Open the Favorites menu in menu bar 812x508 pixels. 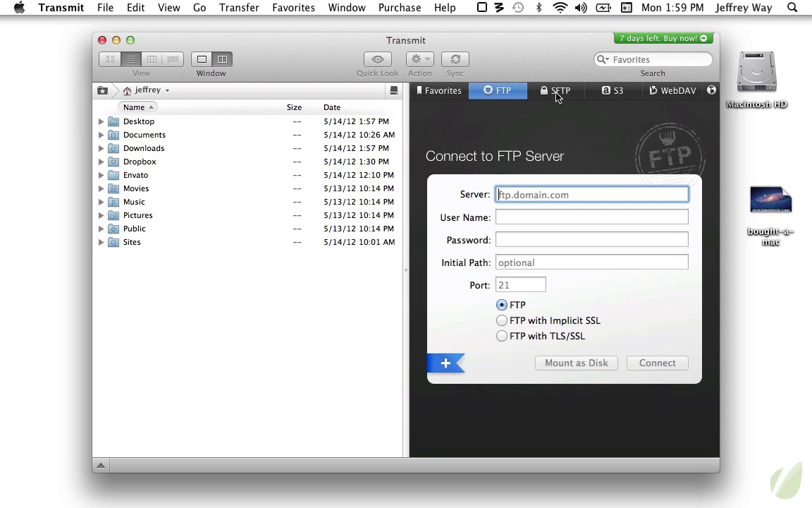point(294,7)
